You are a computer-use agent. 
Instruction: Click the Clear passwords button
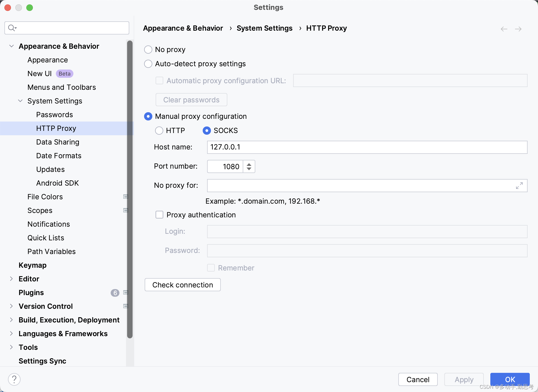(x=191, y=100)
